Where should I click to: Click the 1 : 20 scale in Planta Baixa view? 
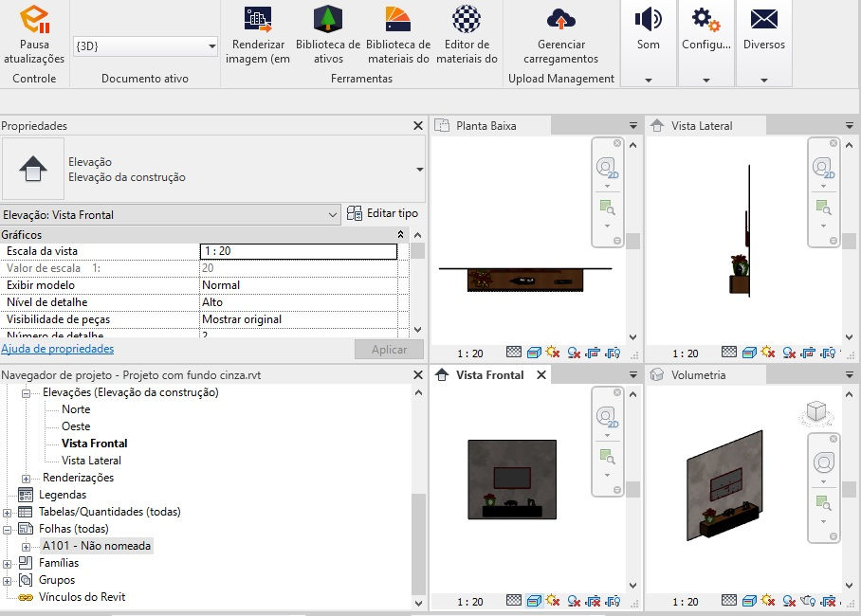coord(470,353)
